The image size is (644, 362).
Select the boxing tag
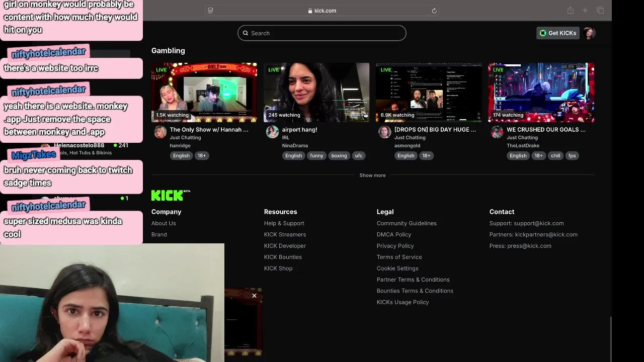[339, 156]
